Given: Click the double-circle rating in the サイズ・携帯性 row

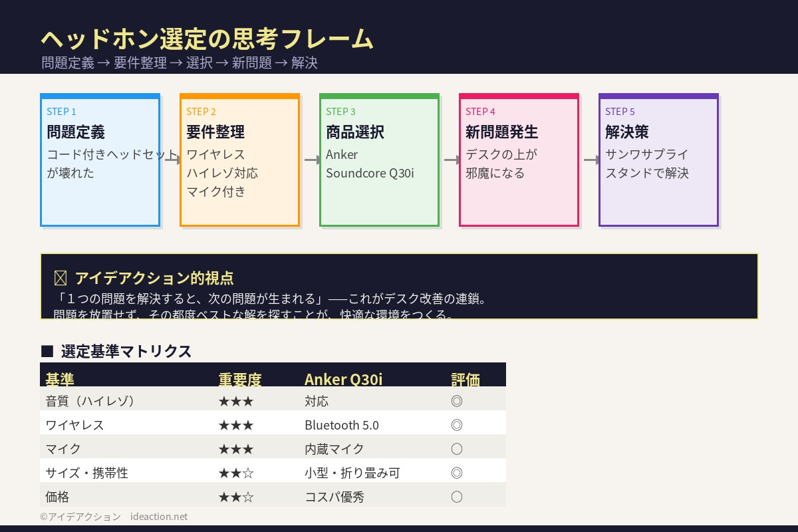Looking at the screenshot, I should coord(456,473).
